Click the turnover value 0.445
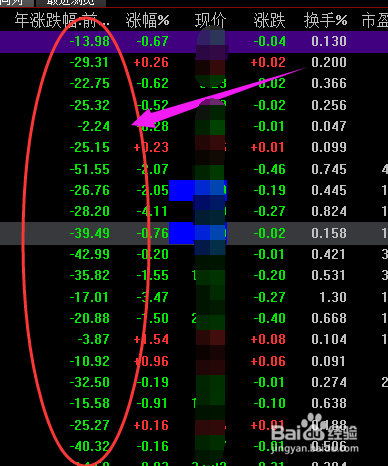388x466 pixels. pos(329,190)
